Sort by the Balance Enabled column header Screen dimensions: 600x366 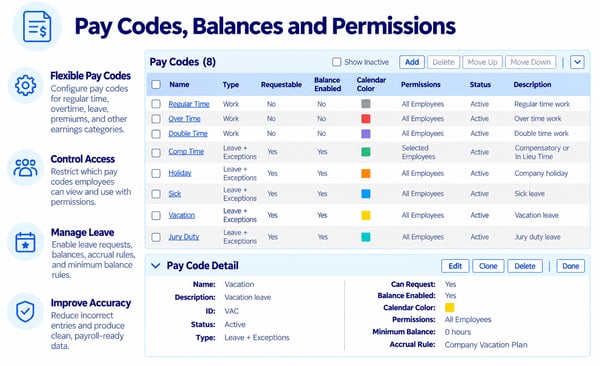328,84
